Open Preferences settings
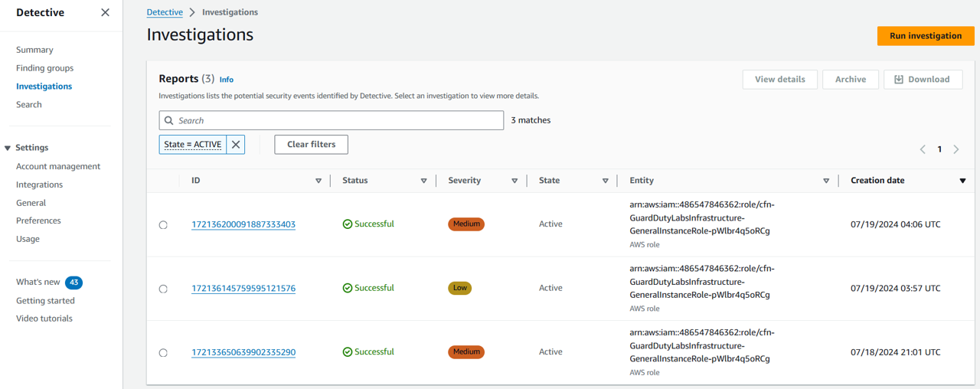Viewport: 980px width, 389px height. (x=38, y=221)
